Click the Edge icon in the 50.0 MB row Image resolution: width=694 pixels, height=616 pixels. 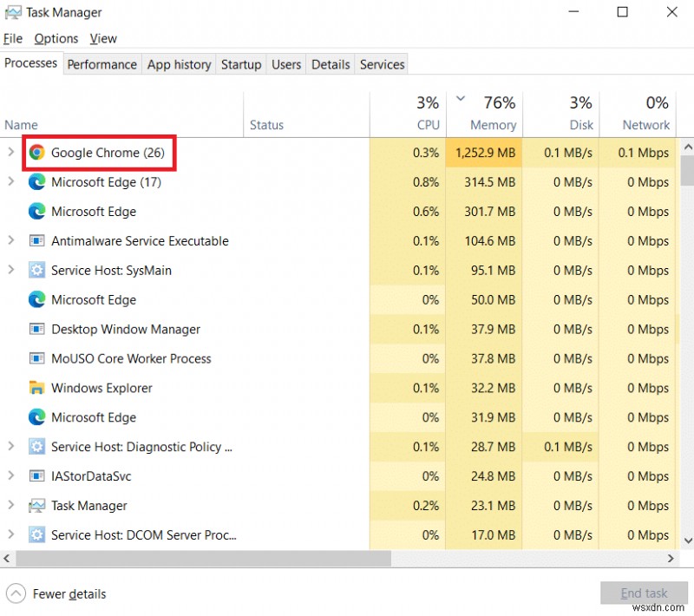click(x=36, y=299)
